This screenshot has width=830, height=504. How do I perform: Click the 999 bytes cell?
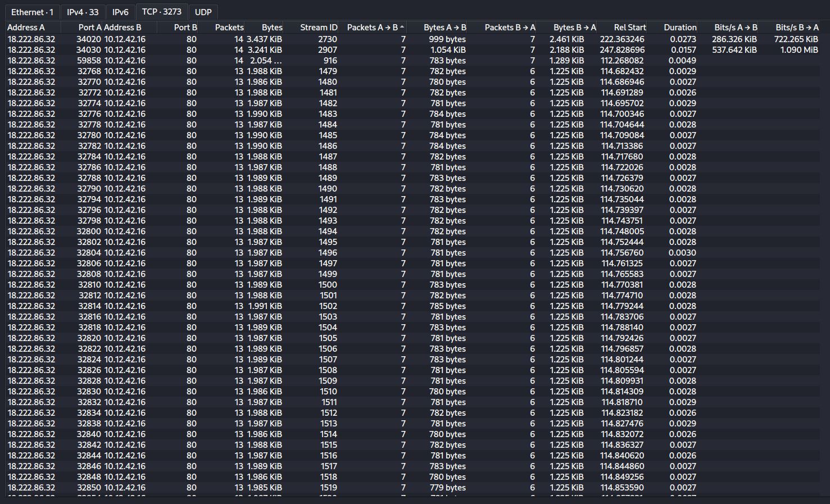447,39
